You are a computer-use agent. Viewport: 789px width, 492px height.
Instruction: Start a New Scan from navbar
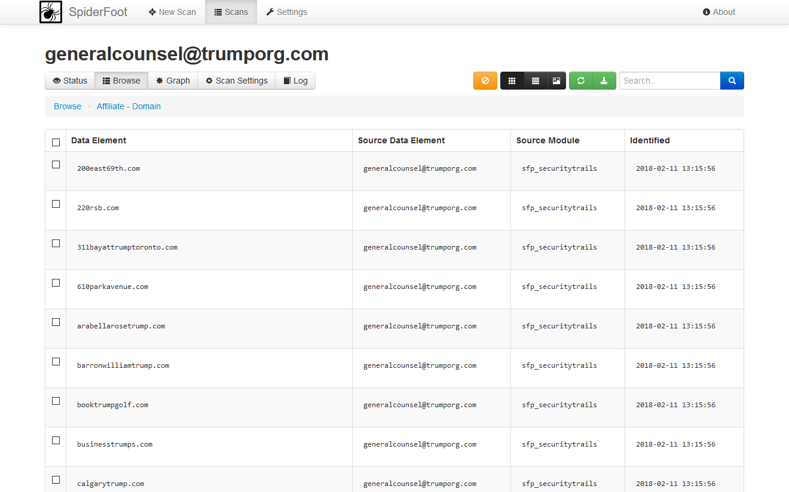tap(172, 12)
